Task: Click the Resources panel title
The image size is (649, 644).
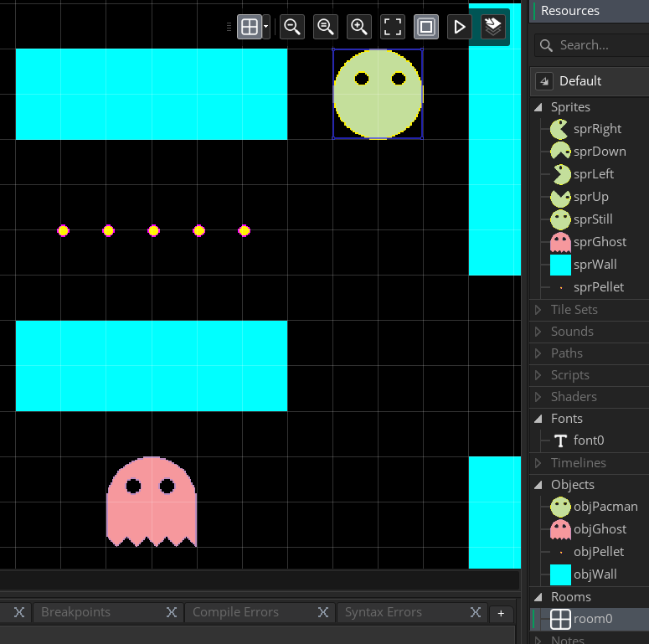Action: 570,11
